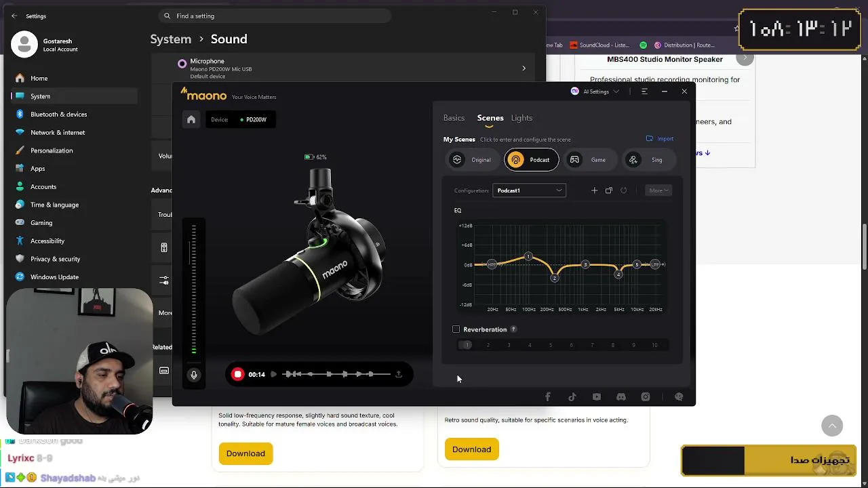Click the scroll-to-top button on the webpage

click(832, 426)
